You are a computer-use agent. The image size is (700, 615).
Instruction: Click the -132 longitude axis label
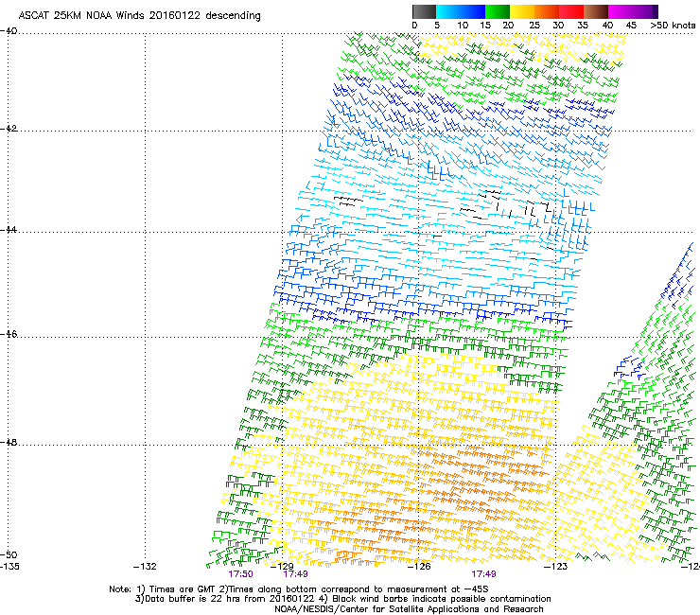pyautogui.click(x=145, y=567)
